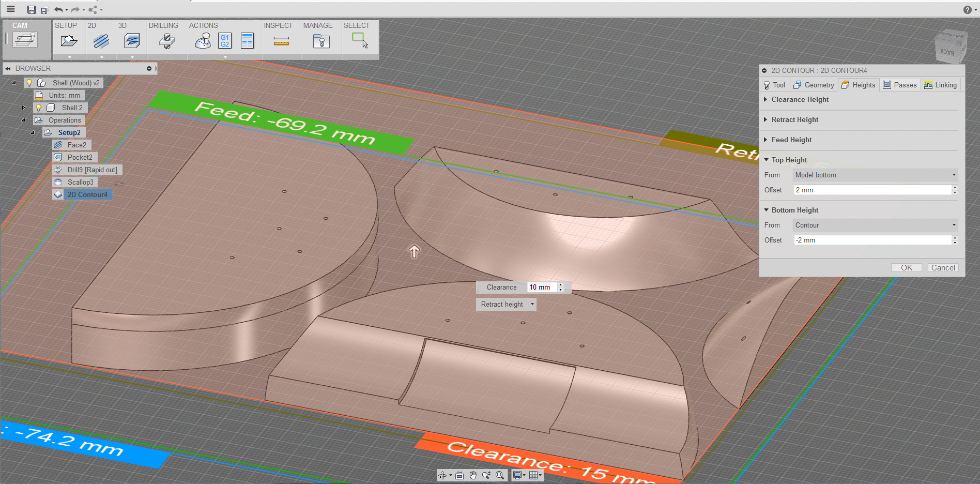Open grid and snaps settings icon
This screenshot has height=484, width=980.
coord(534,475)
